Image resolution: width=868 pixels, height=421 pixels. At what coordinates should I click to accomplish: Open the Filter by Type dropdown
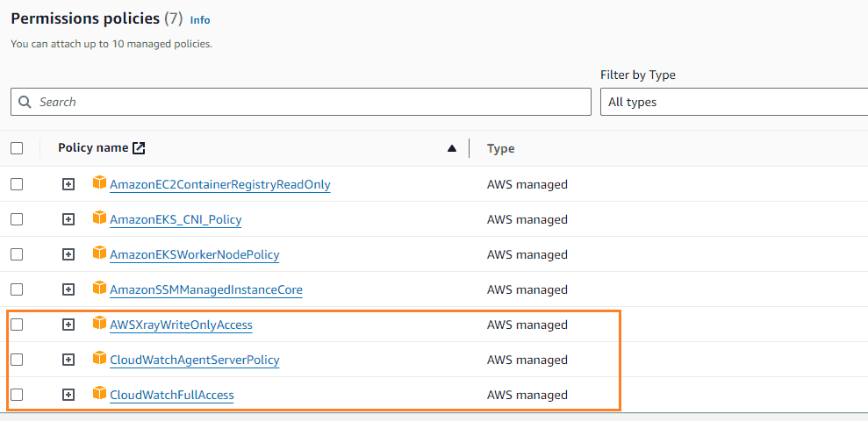click(x=734, y=102)
